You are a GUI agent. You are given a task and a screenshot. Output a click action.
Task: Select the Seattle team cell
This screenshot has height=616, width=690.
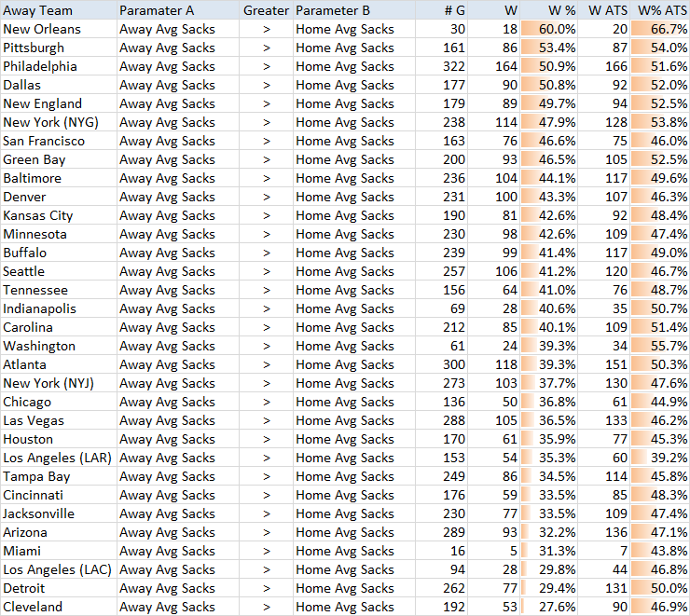pos(58,271)
